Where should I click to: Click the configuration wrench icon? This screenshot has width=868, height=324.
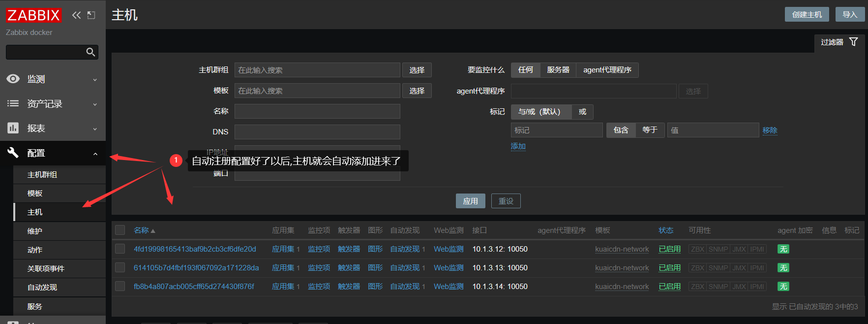[x=13, y=153]
